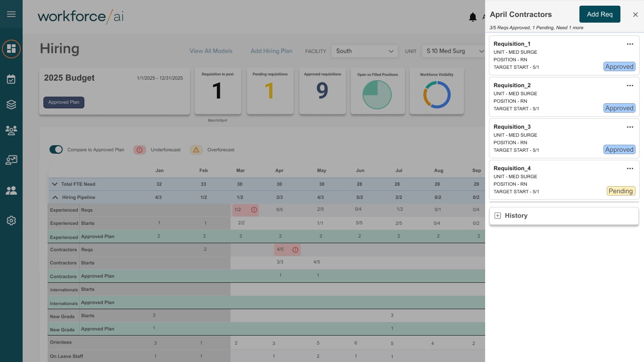Click the Overforecast warning legend icon
This screenshot has height=362, width=644.
pos(196,150)
